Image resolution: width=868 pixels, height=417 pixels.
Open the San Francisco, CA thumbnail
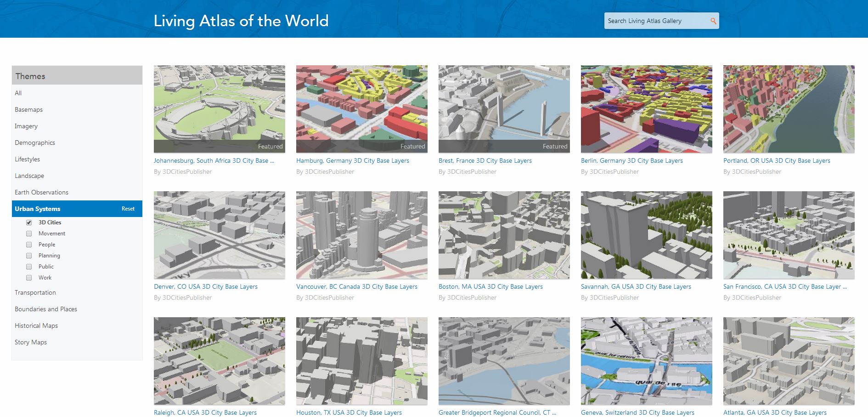[789, 235]
